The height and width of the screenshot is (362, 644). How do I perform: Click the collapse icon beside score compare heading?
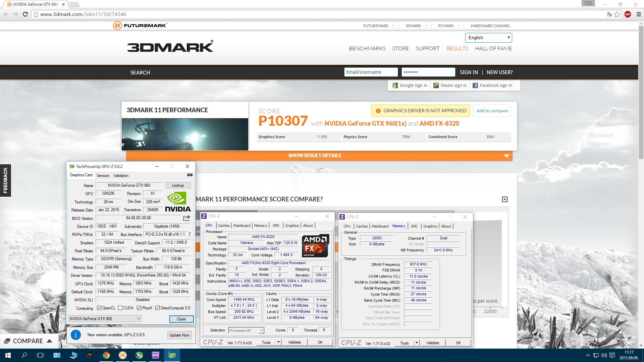[x=504, y=199]
